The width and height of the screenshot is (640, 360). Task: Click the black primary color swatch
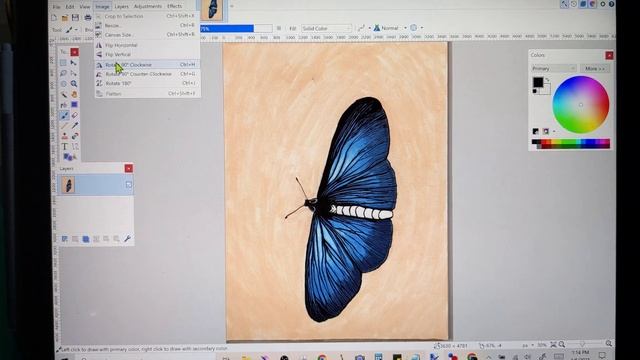click(538, 82)
